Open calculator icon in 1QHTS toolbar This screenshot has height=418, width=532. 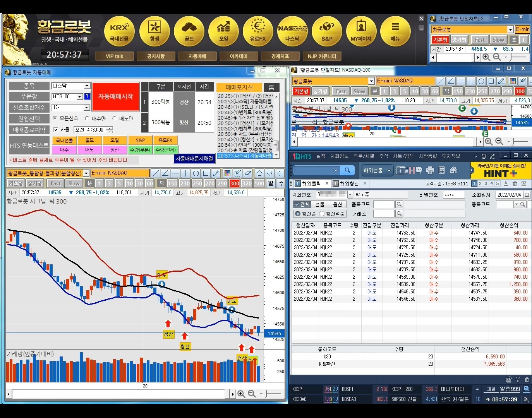point(442,170)
